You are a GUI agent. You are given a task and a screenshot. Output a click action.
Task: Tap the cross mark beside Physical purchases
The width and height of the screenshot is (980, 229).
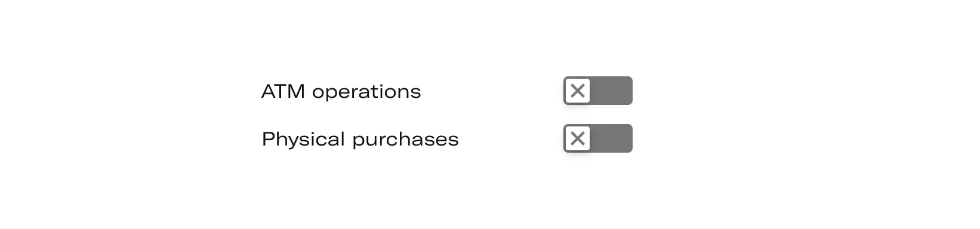[x=577, y=138]
